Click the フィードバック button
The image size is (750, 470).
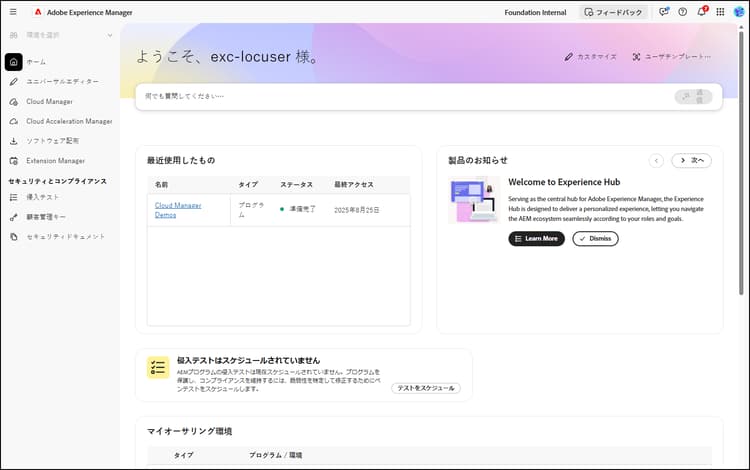614,12
